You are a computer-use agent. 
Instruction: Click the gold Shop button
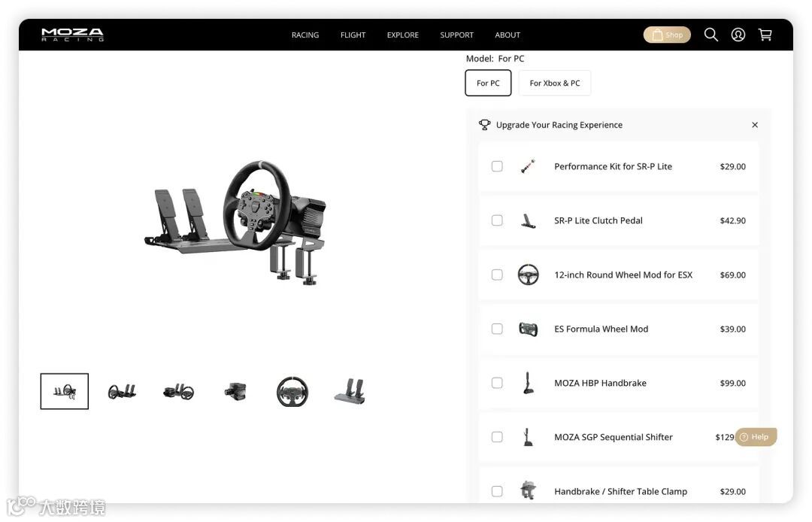[667, 35]
